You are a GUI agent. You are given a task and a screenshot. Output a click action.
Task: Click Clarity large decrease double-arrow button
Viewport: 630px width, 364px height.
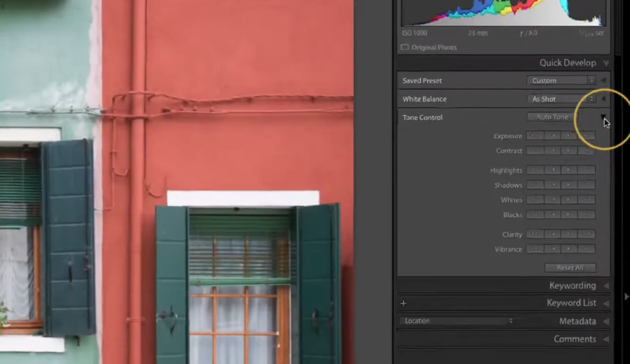pyautogui.click(x=535, y=234)
